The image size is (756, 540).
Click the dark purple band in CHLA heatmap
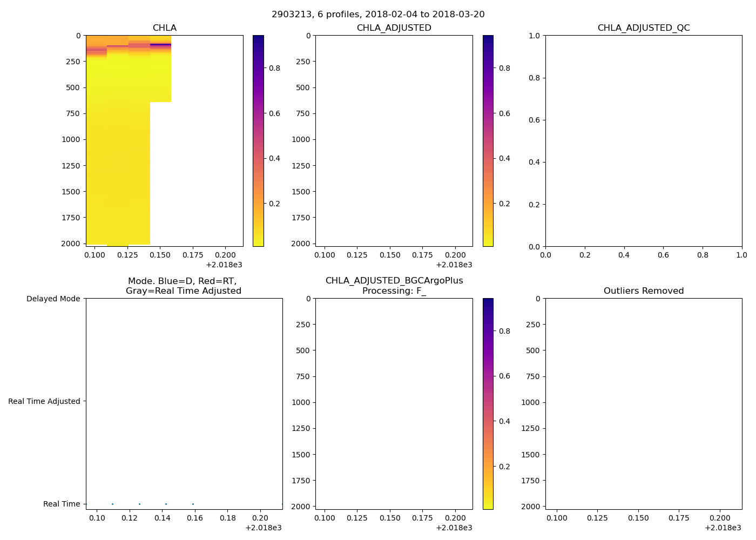[x=160, y=45]
